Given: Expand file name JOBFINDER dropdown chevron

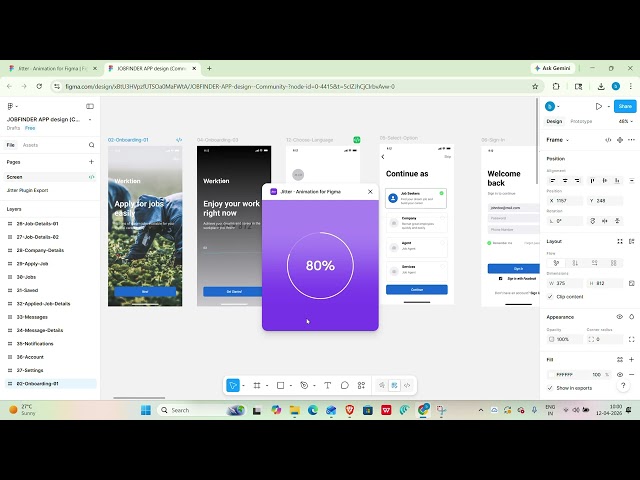Looking at the screenshot, I should (x=90, y=120).
